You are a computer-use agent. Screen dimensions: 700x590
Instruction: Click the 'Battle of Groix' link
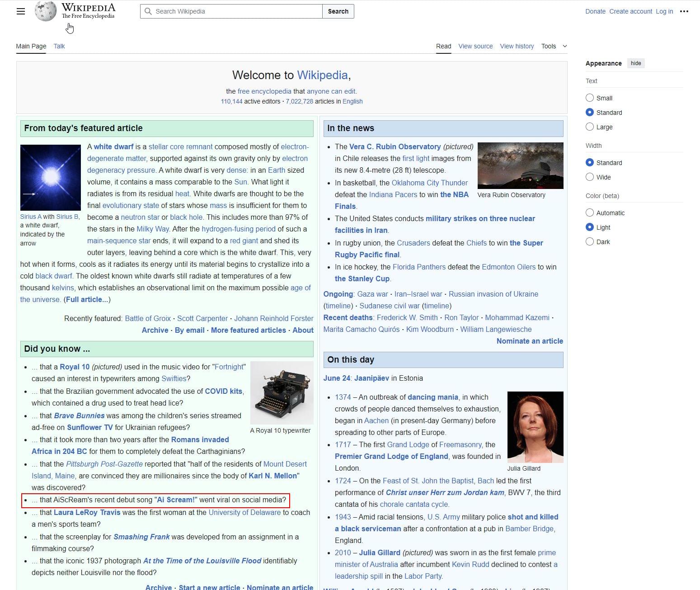pos(148,318)
